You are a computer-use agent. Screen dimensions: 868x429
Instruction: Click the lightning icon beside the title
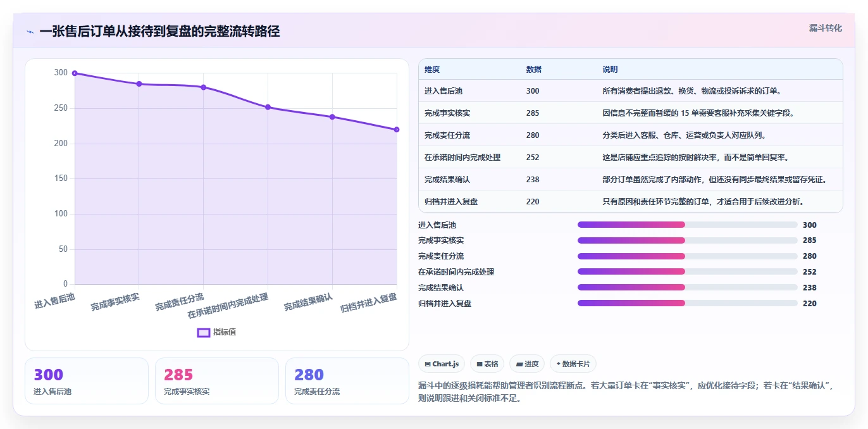(x=30, y=32)
